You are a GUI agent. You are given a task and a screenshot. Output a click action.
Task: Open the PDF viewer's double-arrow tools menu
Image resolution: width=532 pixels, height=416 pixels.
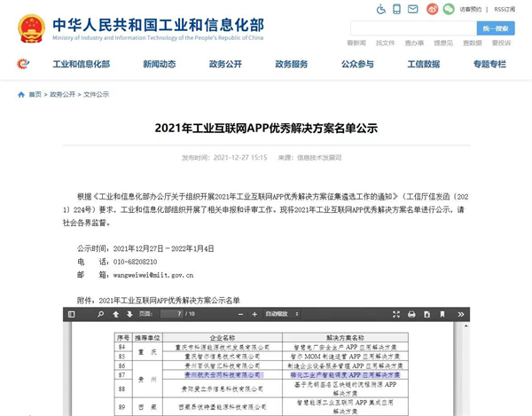(x=461, y=314)
